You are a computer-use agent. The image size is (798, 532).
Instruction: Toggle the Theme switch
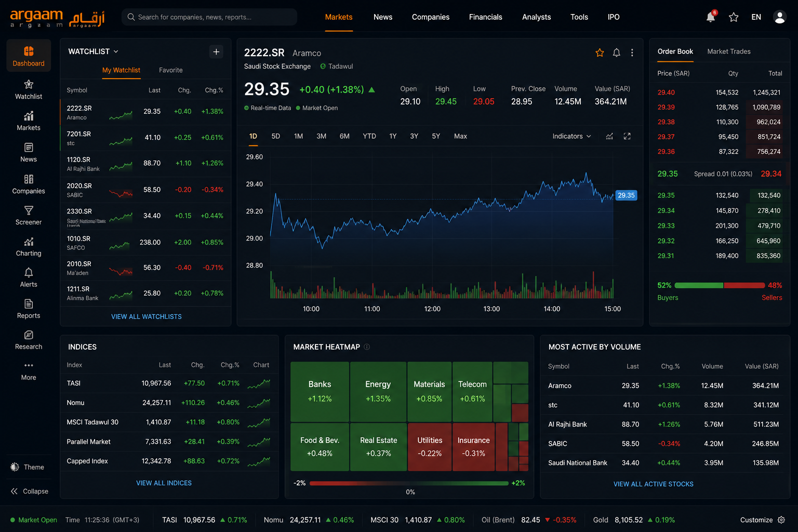(x=28, y=467)
